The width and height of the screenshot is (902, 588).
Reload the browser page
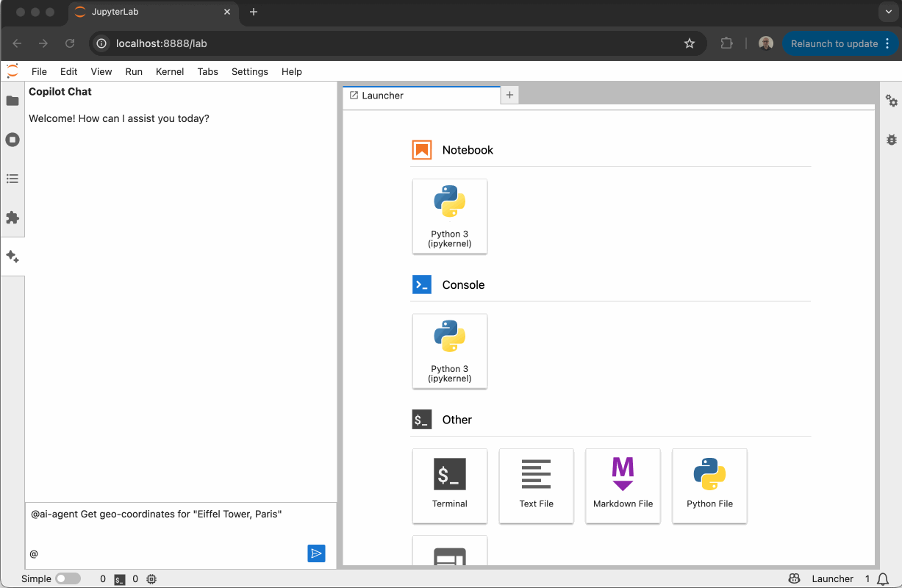tap(70, 43)
